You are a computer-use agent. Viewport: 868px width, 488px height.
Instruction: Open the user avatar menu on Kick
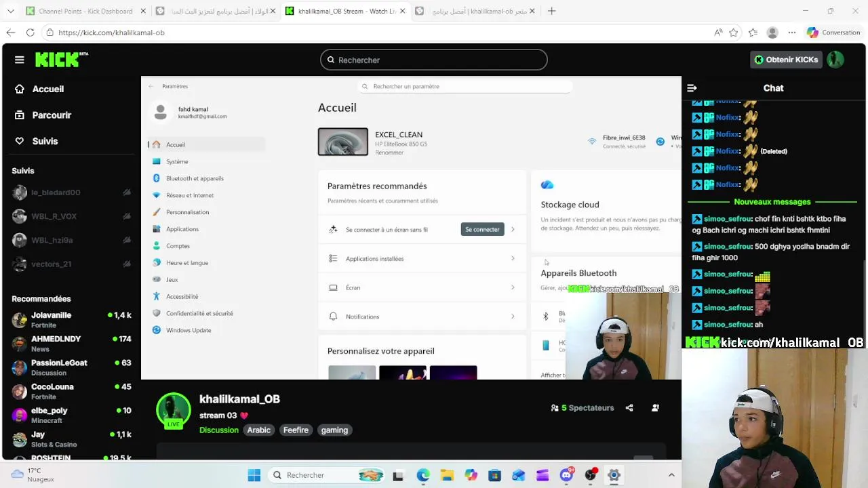click(x=835, y=60)
